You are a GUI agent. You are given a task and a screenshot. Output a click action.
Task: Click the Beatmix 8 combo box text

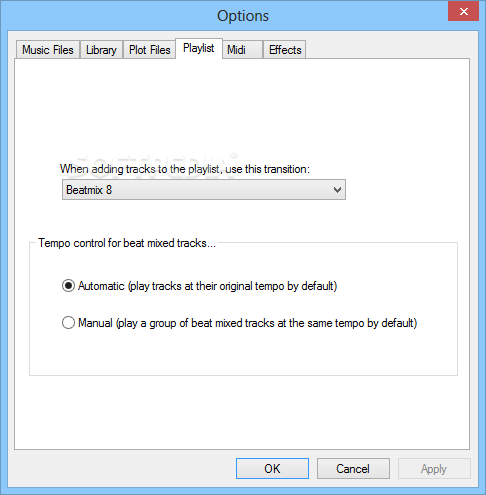(89, 190)
